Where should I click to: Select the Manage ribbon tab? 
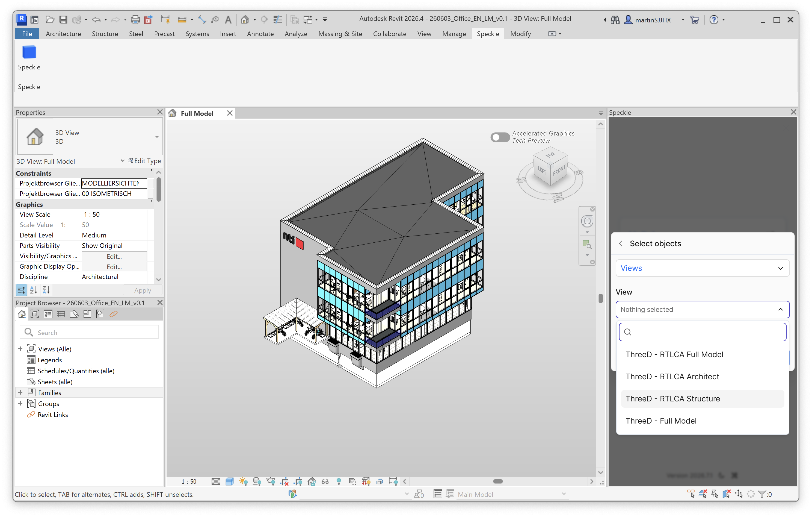coord(454,34)
